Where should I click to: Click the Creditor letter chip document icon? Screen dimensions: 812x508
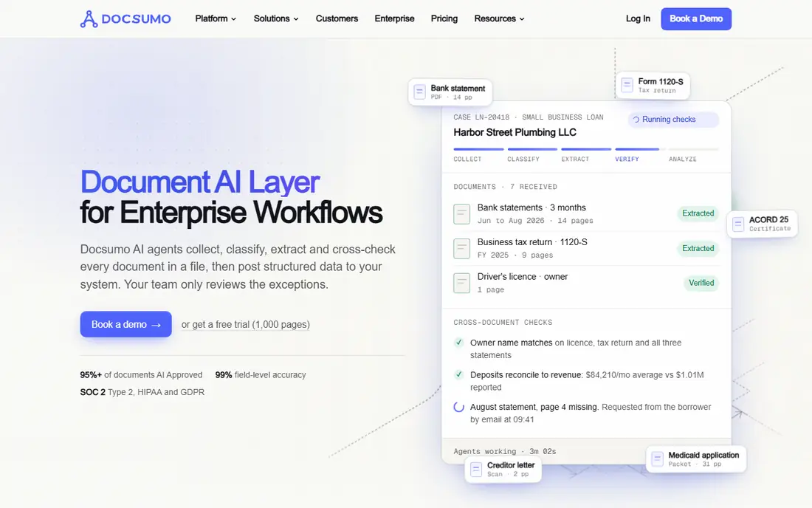point(476,469)
